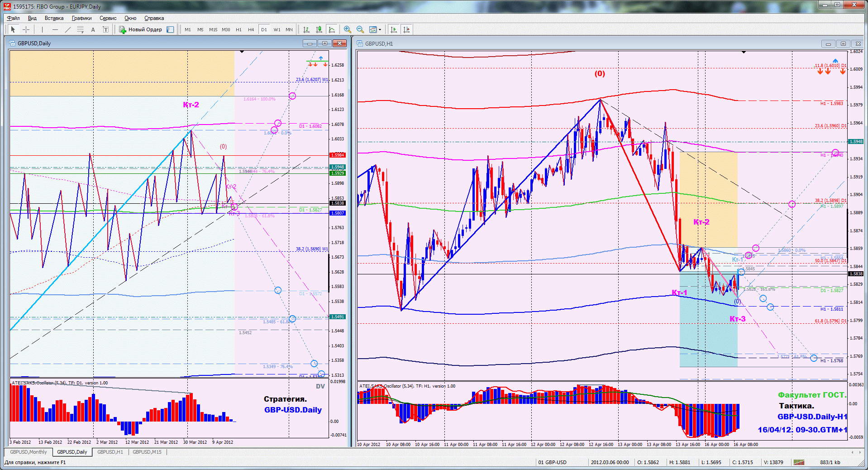Click the 883/1 kb traffic indicator
This screenshot has height=470, width=868.
coord(830,462)
